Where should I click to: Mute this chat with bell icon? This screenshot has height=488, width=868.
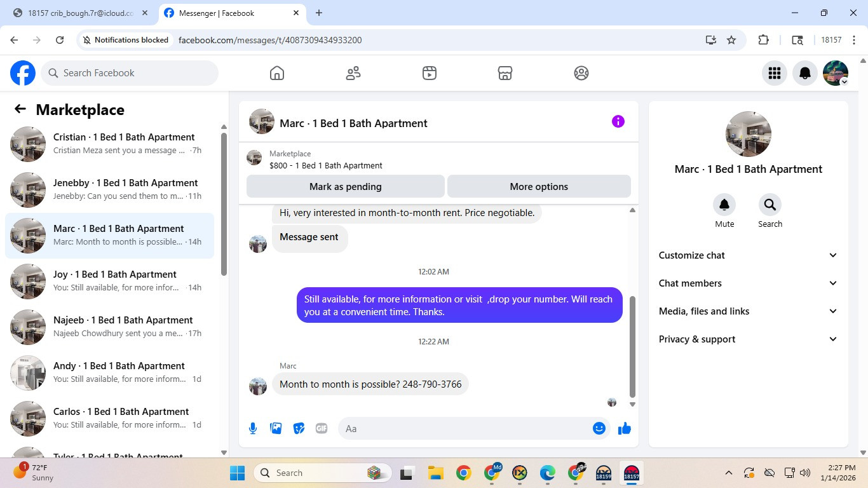coord(724,205)
